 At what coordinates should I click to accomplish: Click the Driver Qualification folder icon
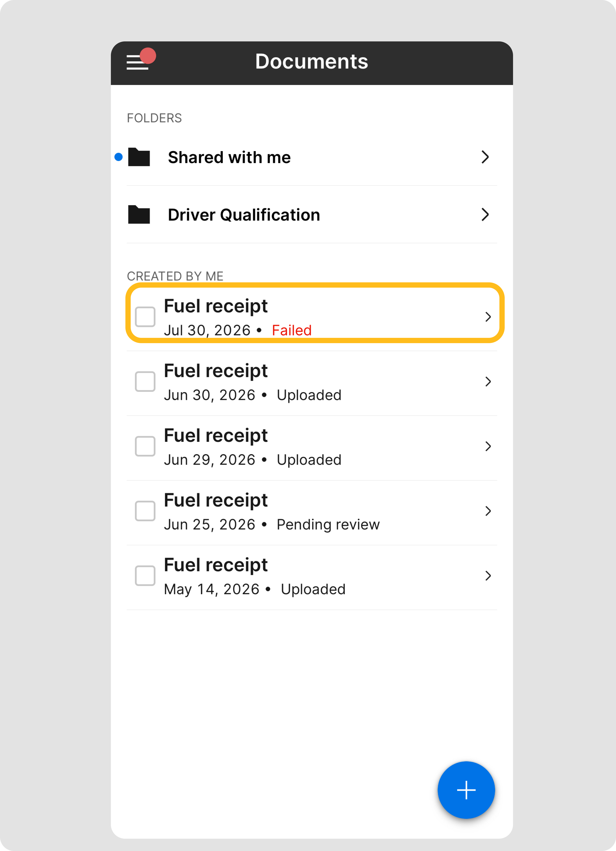(x=139, y=215)
